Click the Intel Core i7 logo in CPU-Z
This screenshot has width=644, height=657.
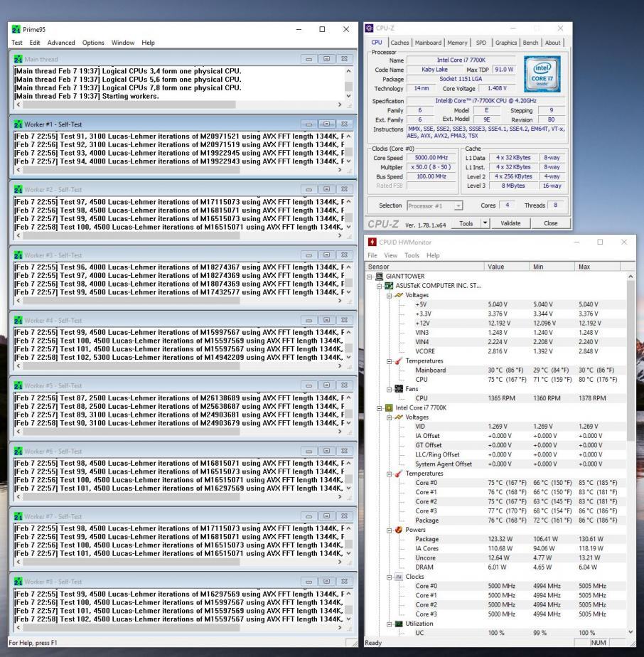[542, 74]
